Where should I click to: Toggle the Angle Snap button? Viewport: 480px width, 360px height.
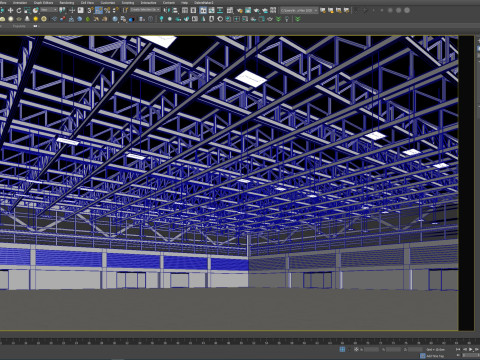tap(99, 10)
